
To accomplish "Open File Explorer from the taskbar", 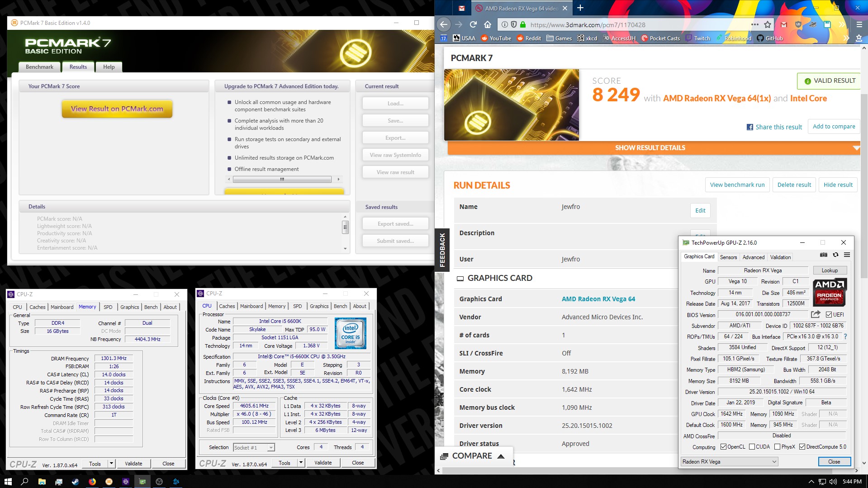I will coord(42,482).
